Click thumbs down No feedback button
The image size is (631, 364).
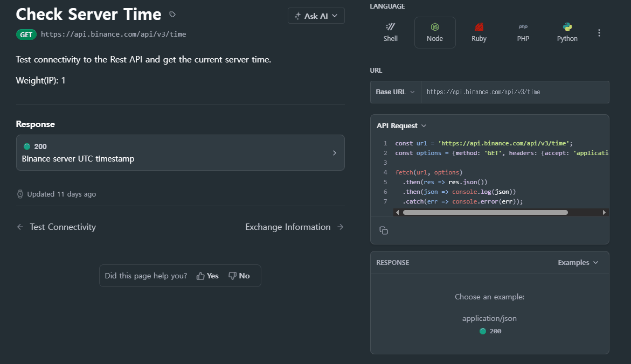[239, 276]
